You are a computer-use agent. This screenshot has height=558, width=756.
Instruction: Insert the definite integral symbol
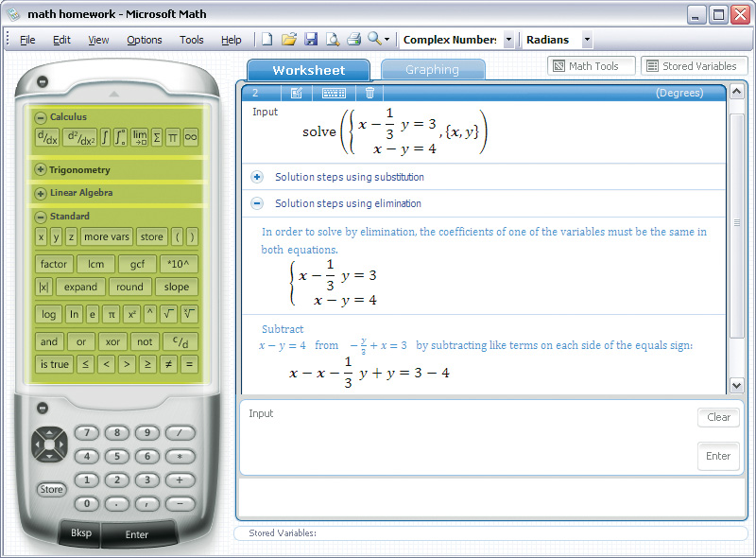(x=121, y=137)
